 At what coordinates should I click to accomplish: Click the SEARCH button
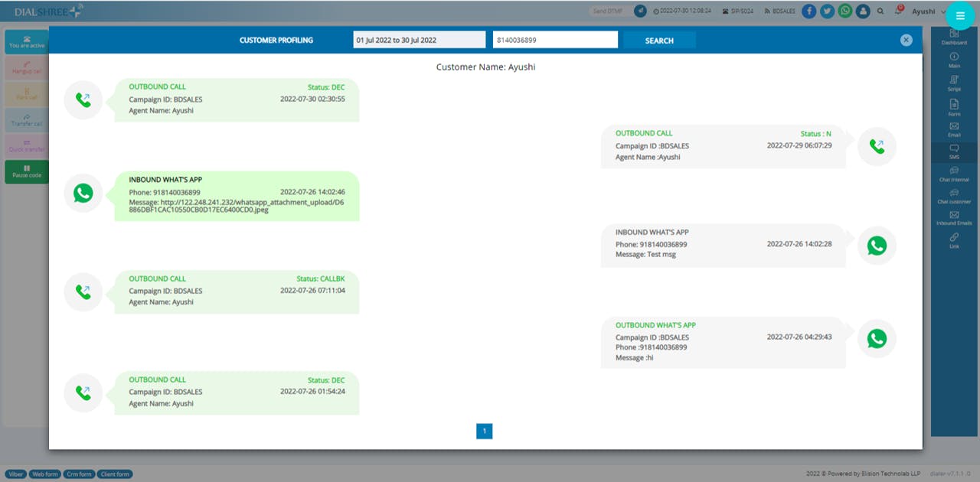coord(659,40)
